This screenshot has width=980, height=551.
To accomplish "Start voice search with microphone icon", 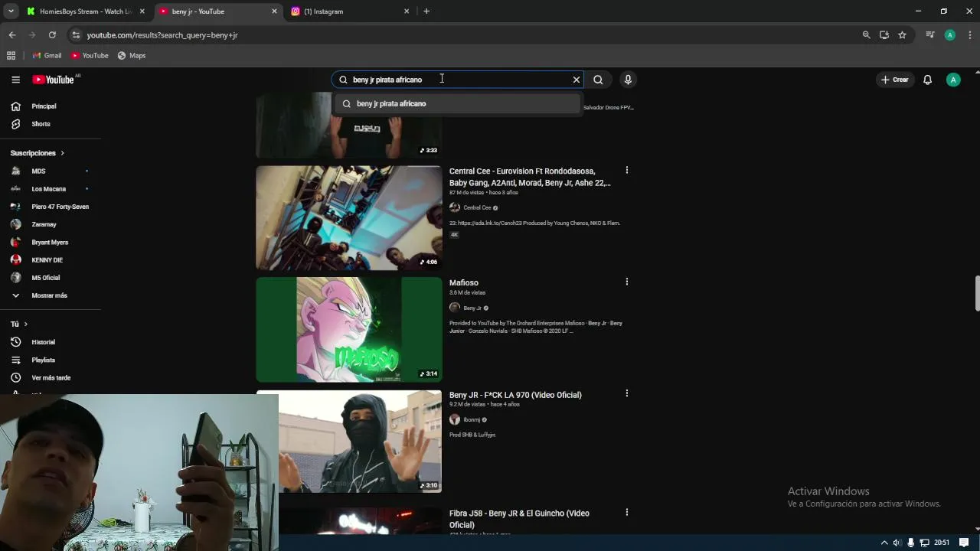I will 628,80.
